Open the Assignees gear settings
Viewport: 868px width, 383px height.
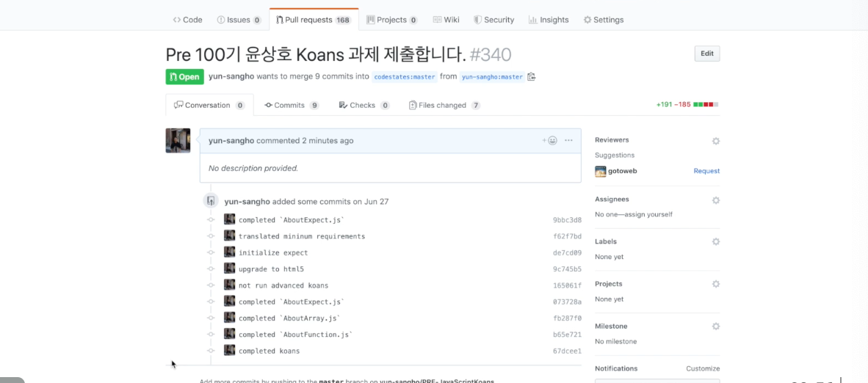coord(716,200)
